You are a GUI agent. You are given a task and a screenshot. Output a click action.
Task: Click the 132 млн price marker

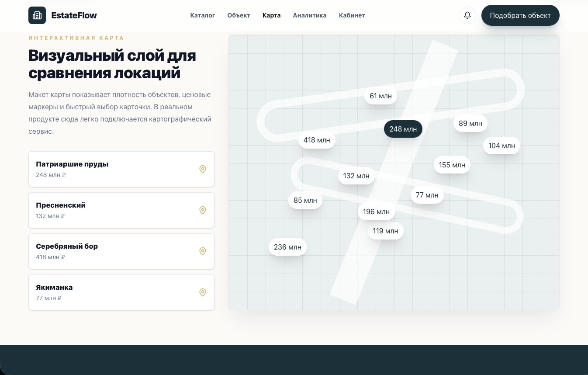point(356,176)
